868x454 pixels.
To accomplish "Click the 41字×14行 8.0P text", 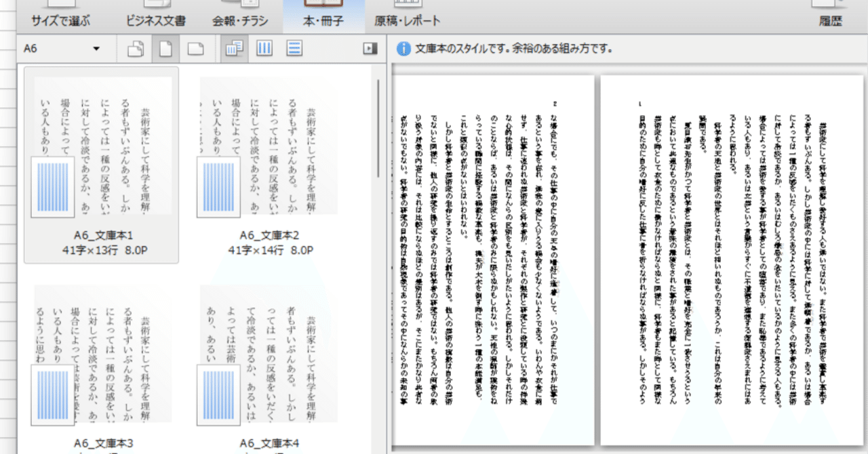I will (x=270, y=250).
